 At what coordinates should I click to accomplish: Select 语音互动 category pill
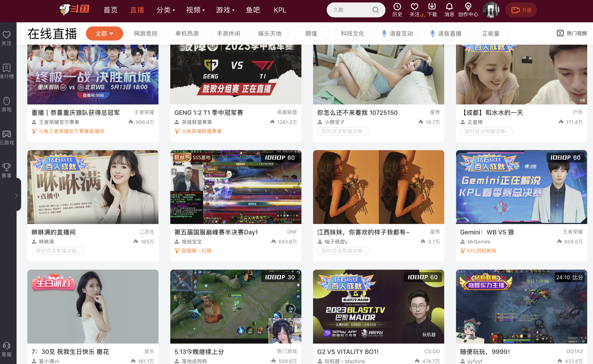coord(398,34)
